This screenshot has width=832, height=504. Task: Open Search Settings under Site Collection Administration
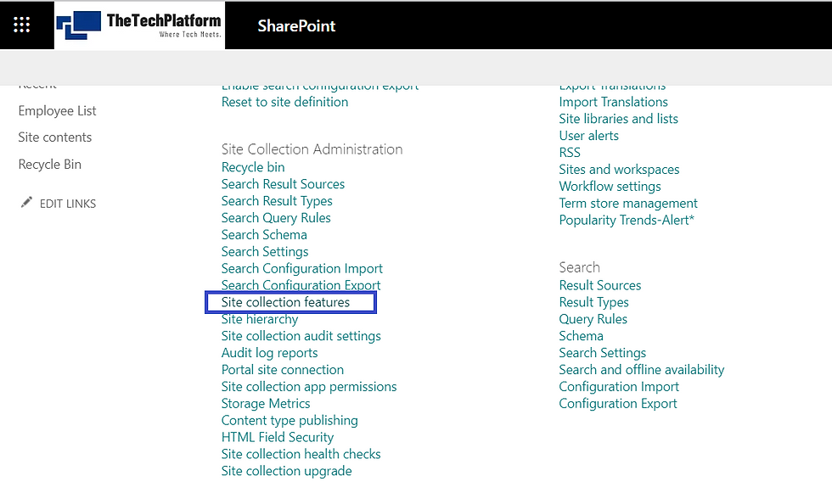coord(265,252)
